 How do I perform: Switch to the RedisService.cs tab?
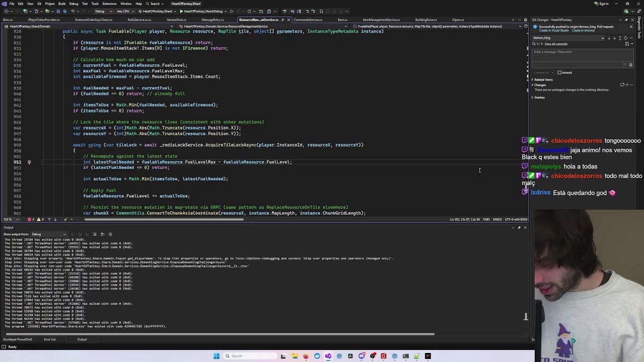point(139,20)
